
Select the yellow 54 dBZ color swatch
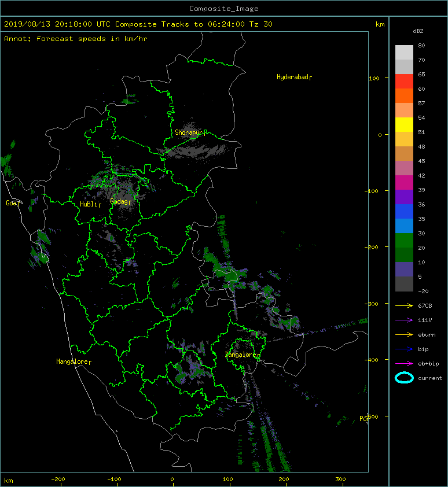click(404, 124)
